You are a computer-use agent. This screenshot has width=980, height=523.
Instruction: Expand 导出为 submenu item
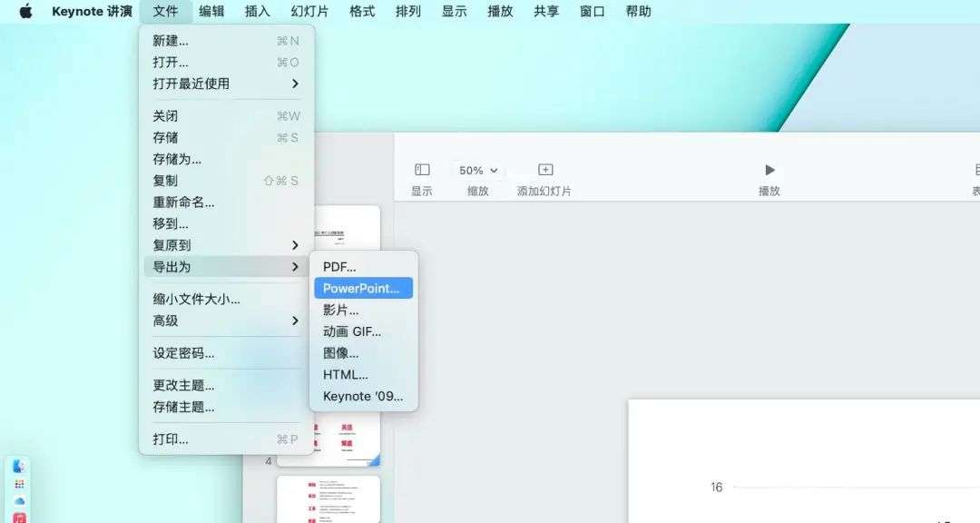[x=226, y=267]
